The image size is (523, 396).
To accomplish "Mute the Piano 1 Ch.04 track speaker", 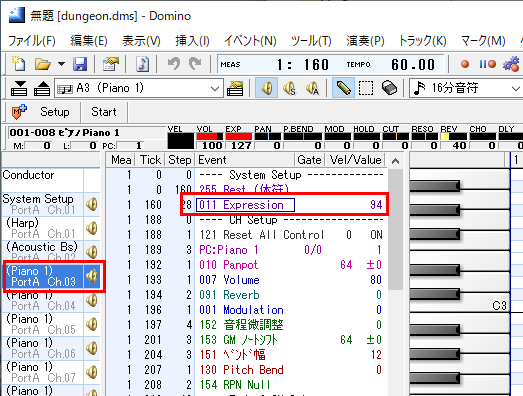I will pos(92,300).
